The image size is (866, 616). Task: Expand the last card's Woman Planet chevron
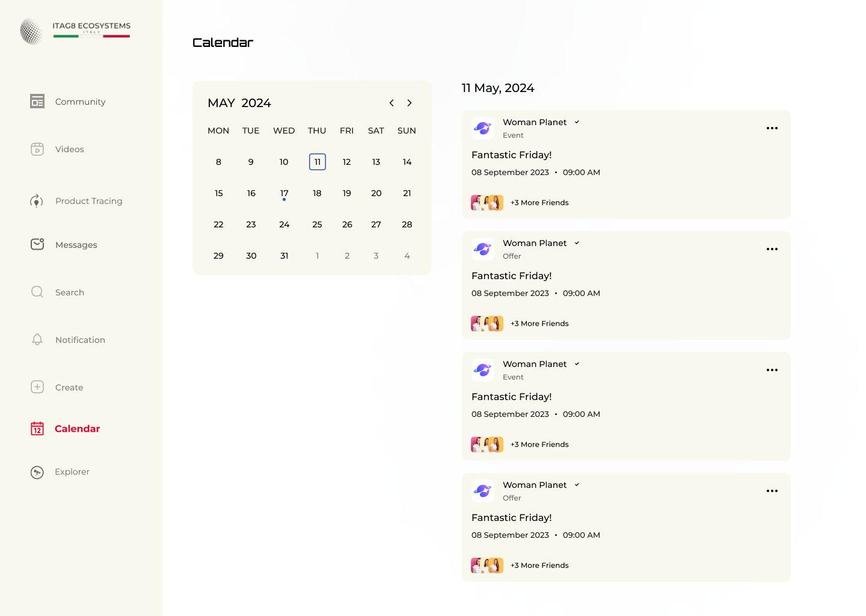pos(577,485)
